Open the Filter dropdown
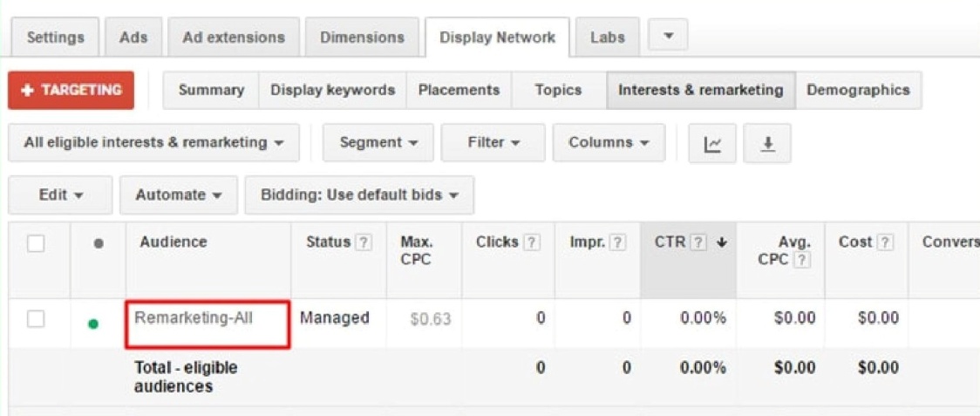The width and height of the screenshot is (980, 416). click(493, 143)
